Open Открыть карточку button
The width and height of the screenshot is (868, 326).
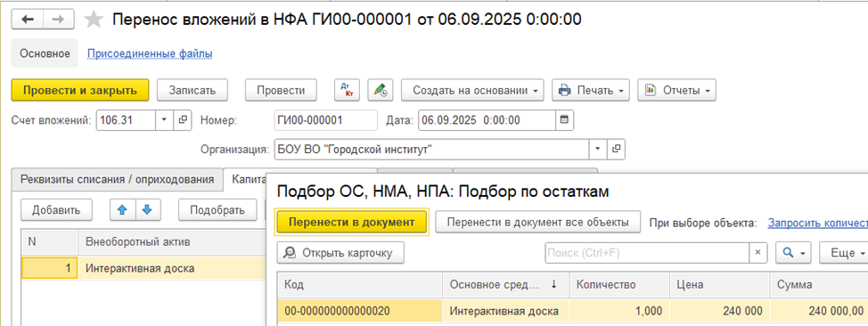(x=340, y=252)
